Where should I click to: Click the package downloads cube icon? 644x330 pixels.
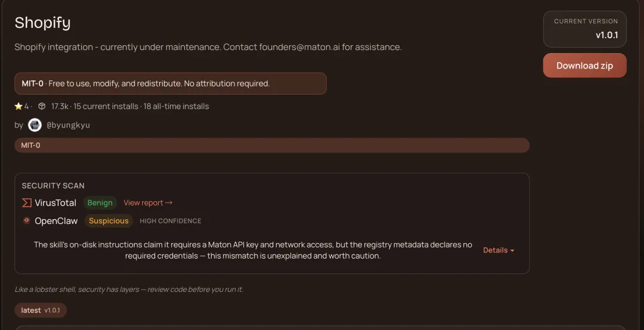pos(42,107)
